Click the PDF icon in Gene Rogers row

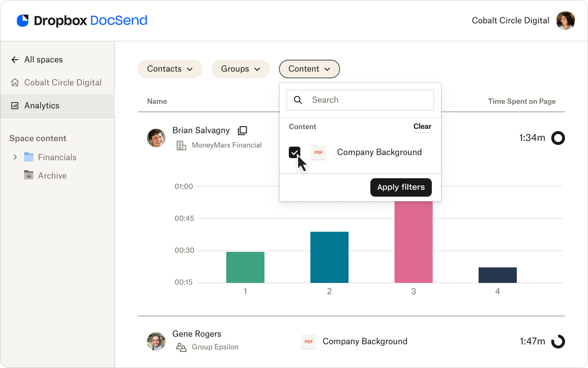pos(308,342)
